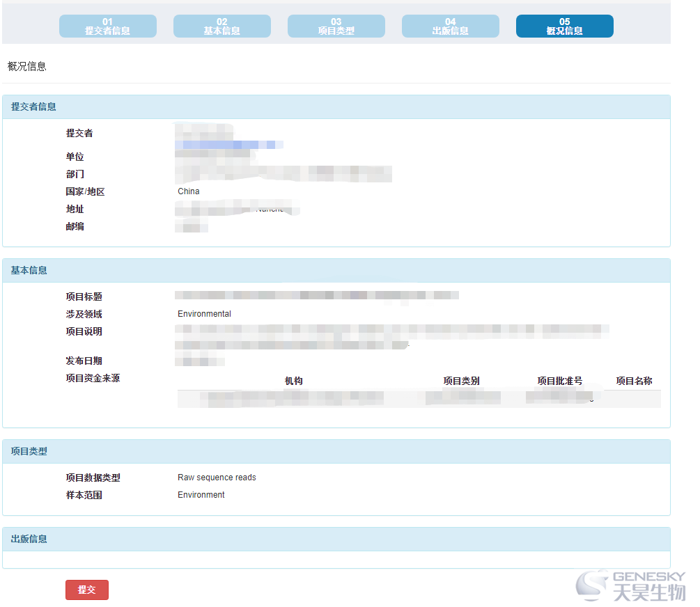Click the 项目名称 column header
700x607 pixels.
634,381
